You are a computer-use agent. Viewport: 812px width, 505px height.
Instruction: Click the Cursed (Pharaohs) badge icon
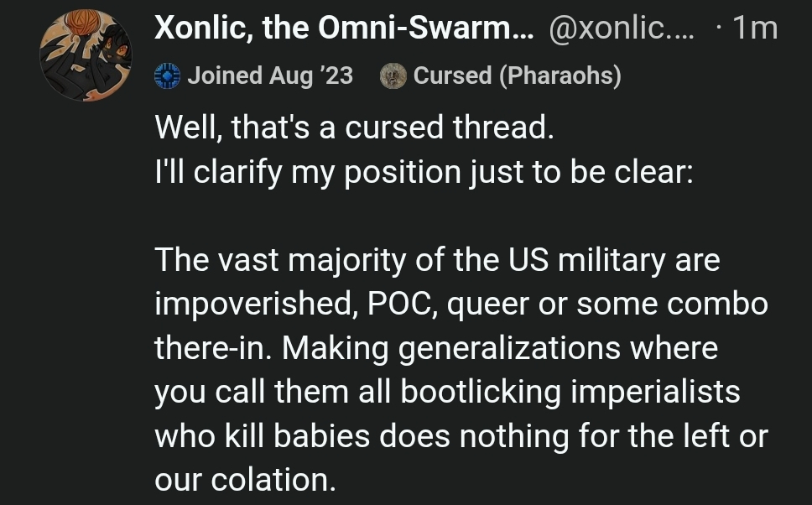pos(392,76)
